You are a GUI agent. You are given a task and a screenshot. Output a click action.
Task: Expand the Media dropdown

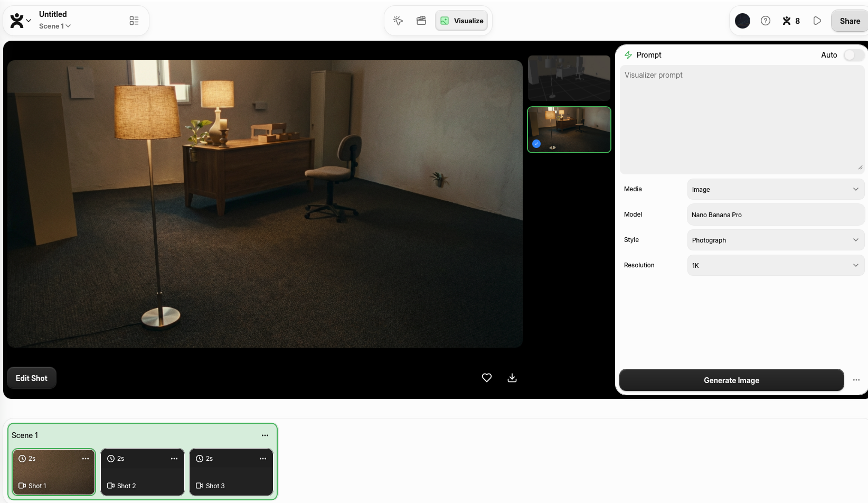pyautogui.click(x=775, y=189)
